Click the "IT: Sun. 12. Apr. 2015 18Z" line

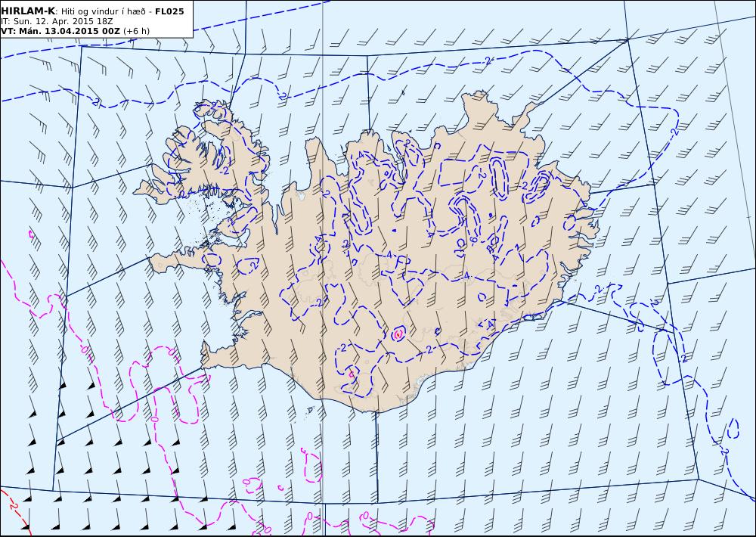[x=57, y=21]
